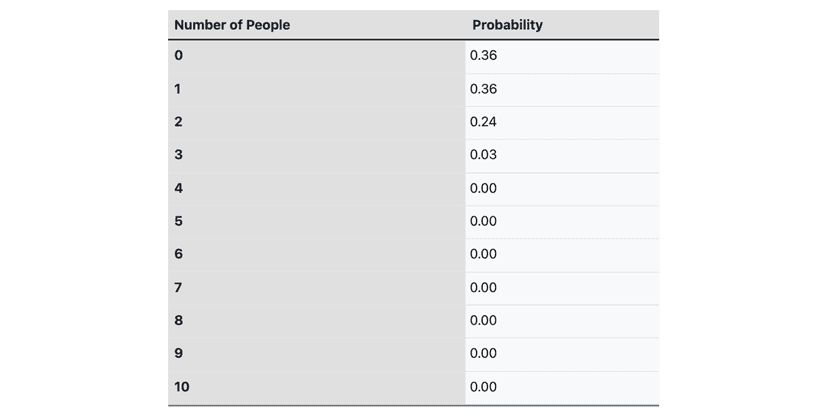
Task: Select the row label for 0 people
Action: (x=179, y=56)
